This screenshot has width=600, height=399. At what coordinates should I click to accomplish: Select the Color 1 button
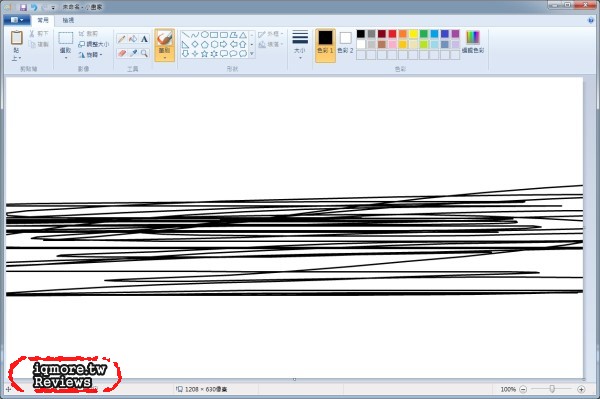click(325, 45)
